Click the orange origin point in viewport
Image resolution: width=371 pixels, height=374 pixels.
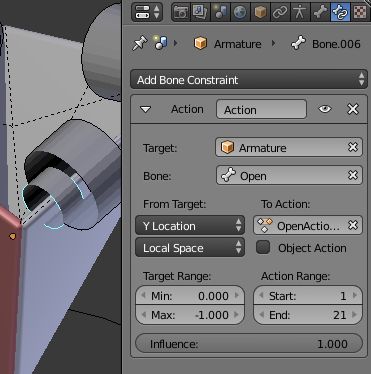12,236
